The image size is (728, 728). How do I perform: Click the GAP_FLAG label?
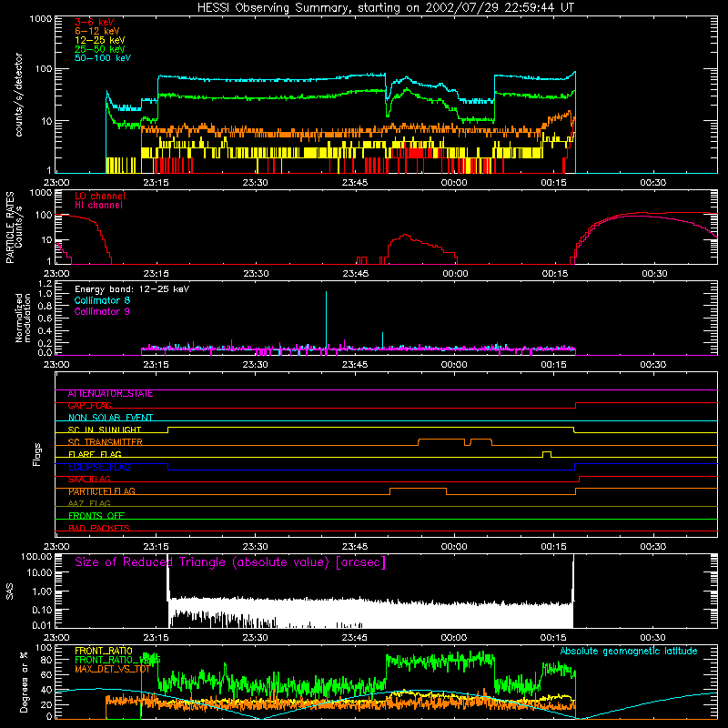click(x=89, y=406)
